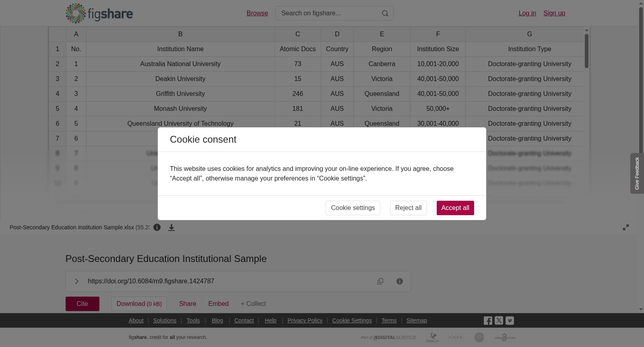This screenshot has width=644, height=347.
Task: Open file info icon beside the xlsx filename
Action: (157, 227)
